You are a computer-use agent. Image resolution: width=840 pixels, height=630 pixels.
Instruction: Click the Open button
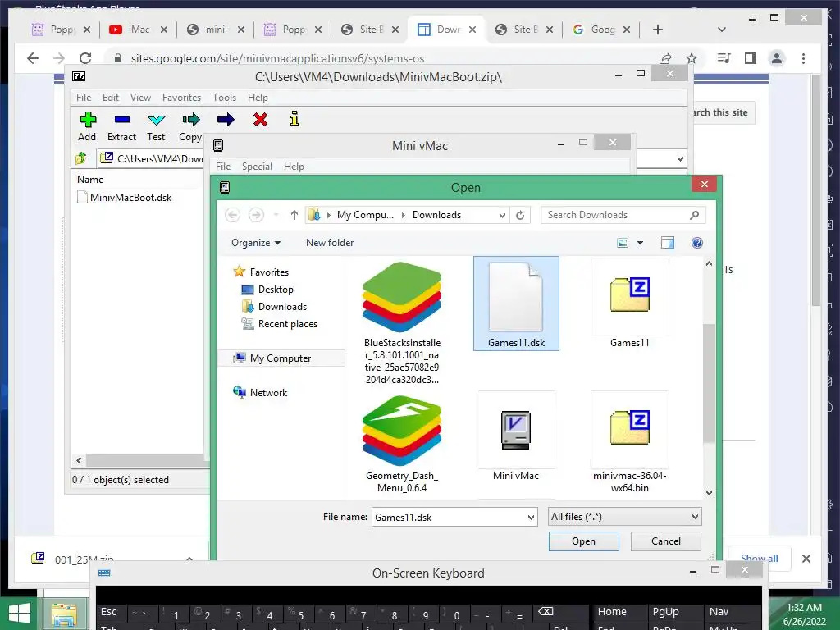coord(583,541)
